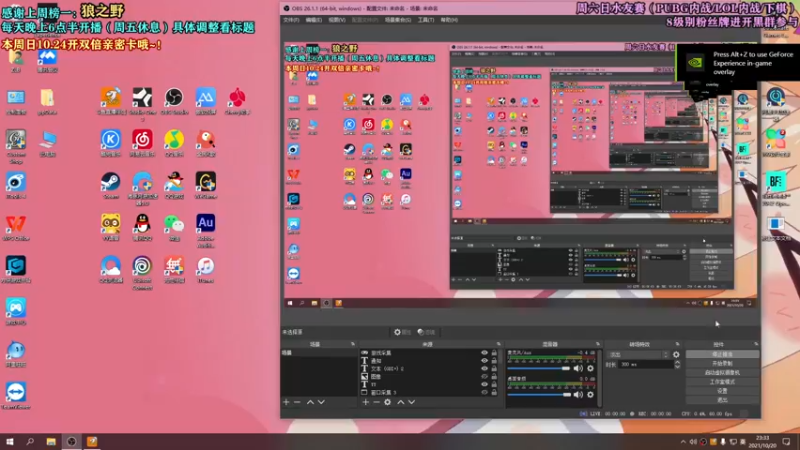The image size is (800, 450).
Task: Open desktop audio settings gear
Action: pos(590,394)
